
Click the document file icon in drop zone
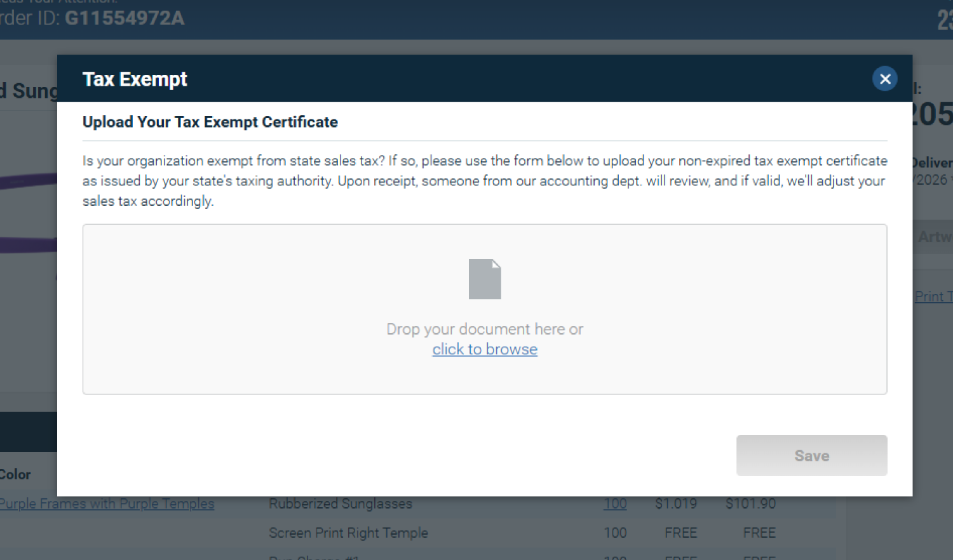pyautogui.click(x=485, y=279)
